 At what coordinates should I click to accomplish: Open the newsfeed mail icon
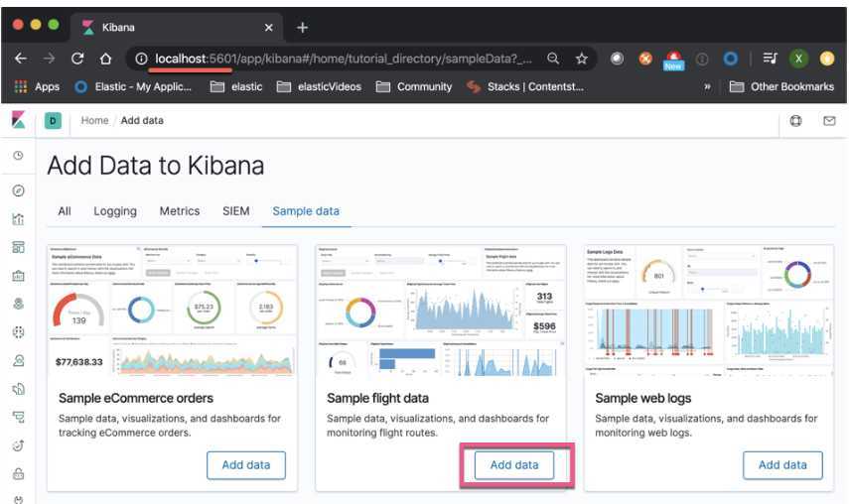(829, 121)
